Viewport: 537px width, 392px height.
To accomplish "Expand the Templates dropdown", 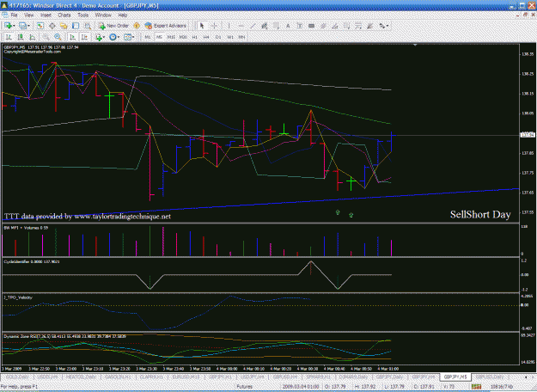I will 133,37.
